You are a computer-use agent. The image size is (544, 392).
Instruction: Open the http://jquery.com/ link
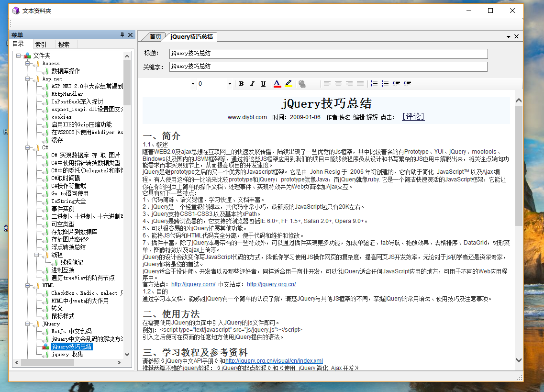pos(193,284)
